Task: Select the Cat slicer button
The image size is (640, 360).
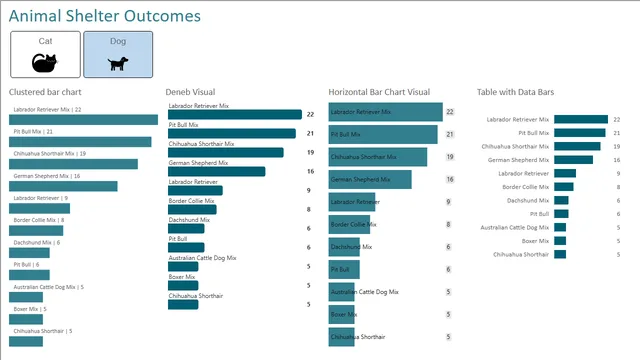Action: click(x=45, y=54)
